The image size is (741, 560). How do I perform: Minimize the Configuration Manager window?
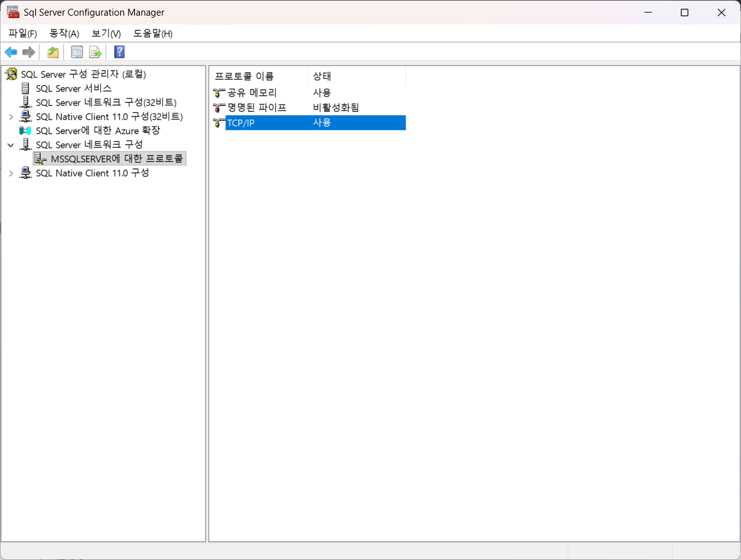pyautogui.click(x=648, y=13)
